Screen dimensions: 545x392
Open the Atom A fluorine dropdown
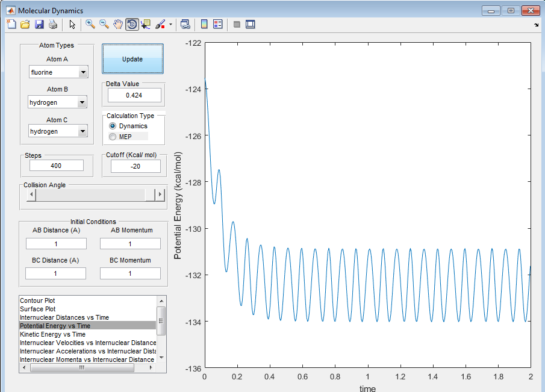83,72
